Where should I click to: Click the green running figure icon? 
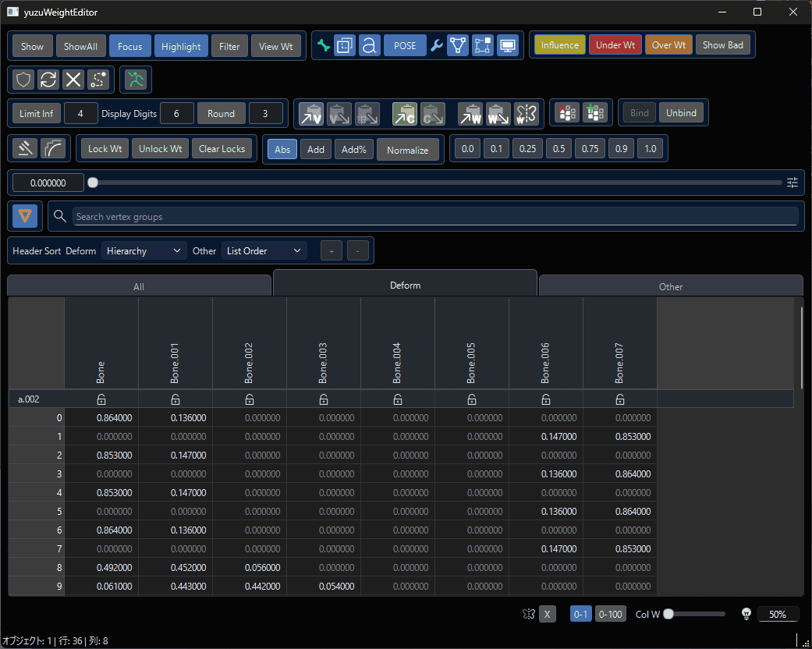[x=137, y=80]
